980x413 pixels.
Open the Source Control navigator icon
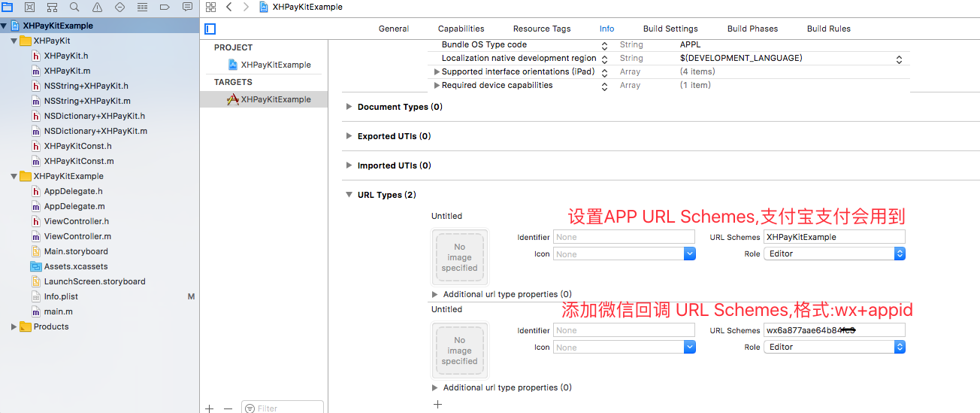(29, 7)
